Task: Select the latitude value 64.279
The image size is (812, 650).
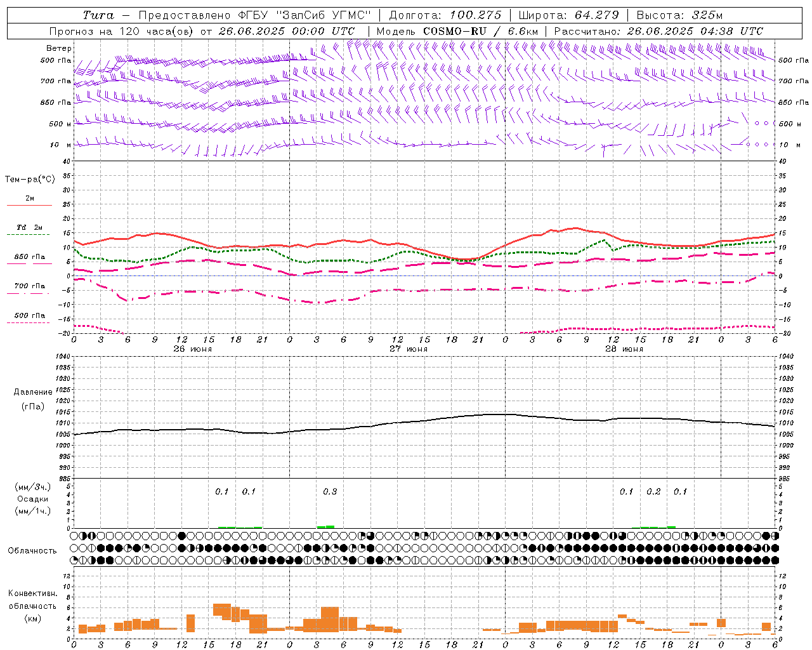Action: tap(598, 15)
